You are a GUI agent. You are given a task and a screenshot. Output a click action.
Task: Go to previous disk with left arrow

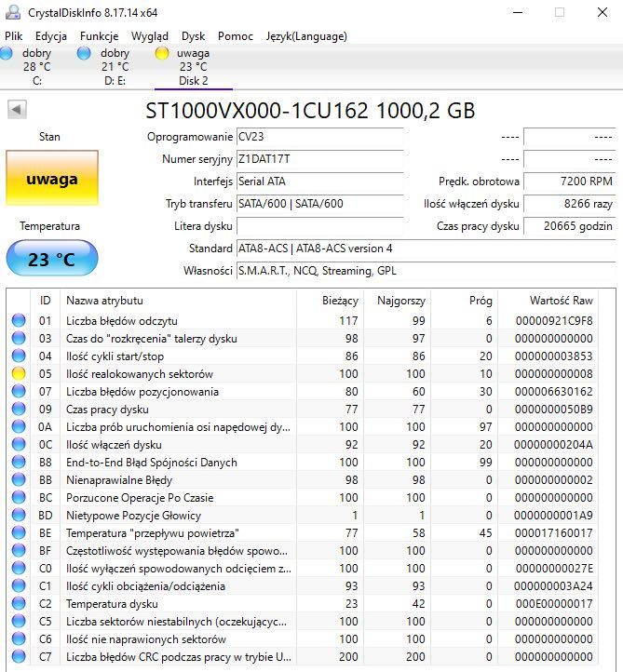[x=17, y=109]
